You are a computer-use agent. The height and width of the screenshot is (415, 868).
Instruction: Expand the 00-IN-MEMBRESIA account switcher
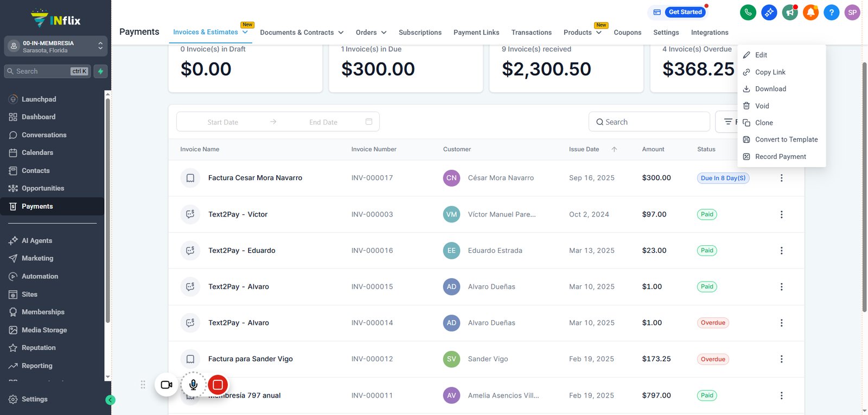click(x=55, y=46)
